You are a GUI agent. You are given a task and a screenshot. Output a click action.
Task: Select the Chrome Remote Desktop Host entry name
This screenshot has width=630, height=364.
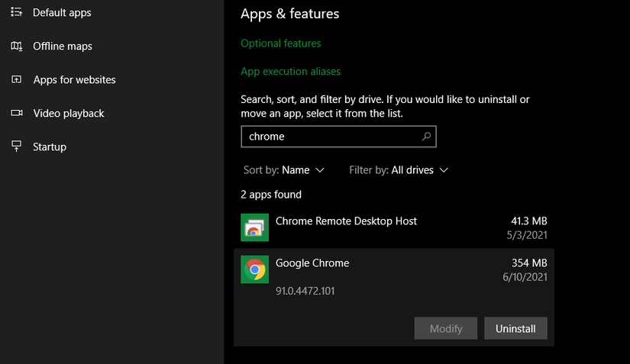[x=346, y=221]
